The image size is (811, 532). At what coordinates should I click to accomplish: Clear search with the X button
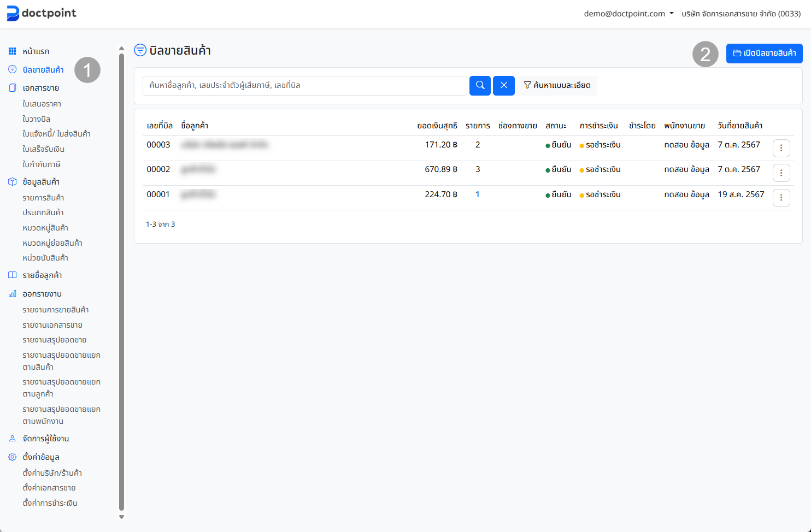click(503, 86)
